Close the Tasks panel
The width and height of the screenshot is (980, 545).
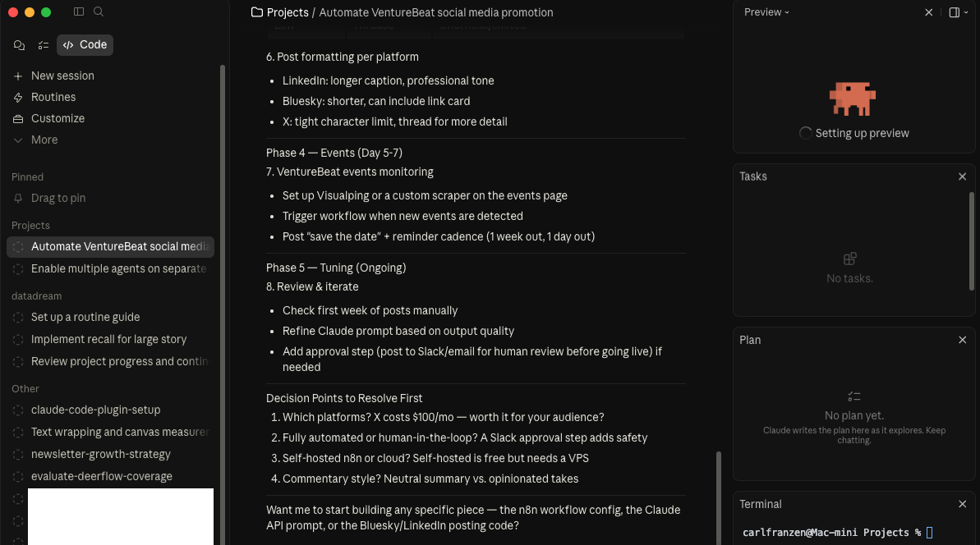pos(963,176)
